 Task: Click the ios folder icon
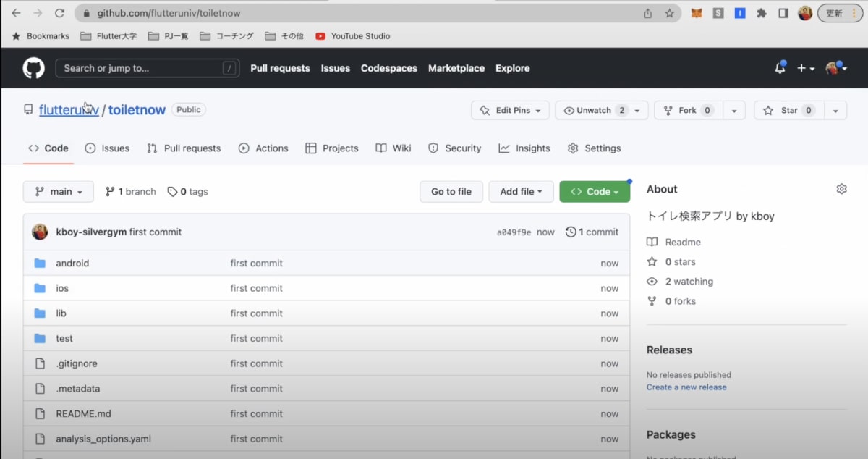40,288
